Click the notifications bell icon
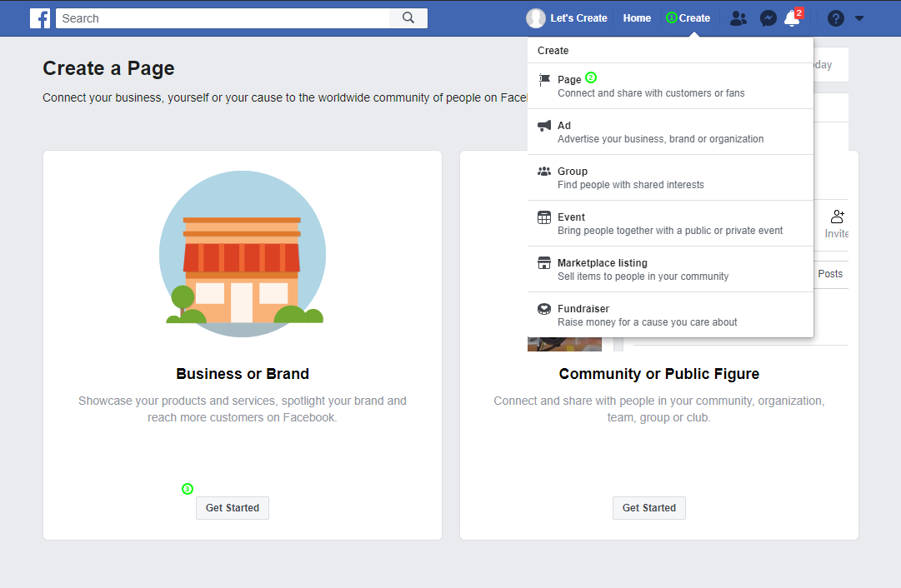 [x=792, y=18]
